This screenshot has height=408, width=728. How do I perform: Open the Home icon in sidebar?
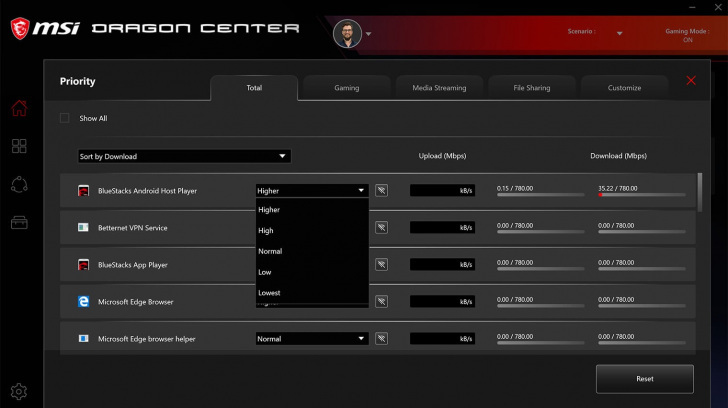(x=19, y=108)
